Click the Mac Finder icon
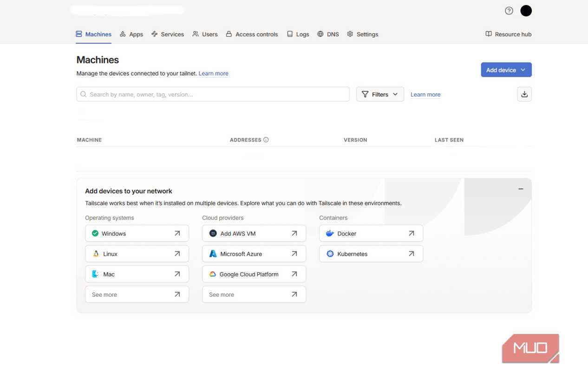Viewport: 588px width, 392px height. point(95,274)
